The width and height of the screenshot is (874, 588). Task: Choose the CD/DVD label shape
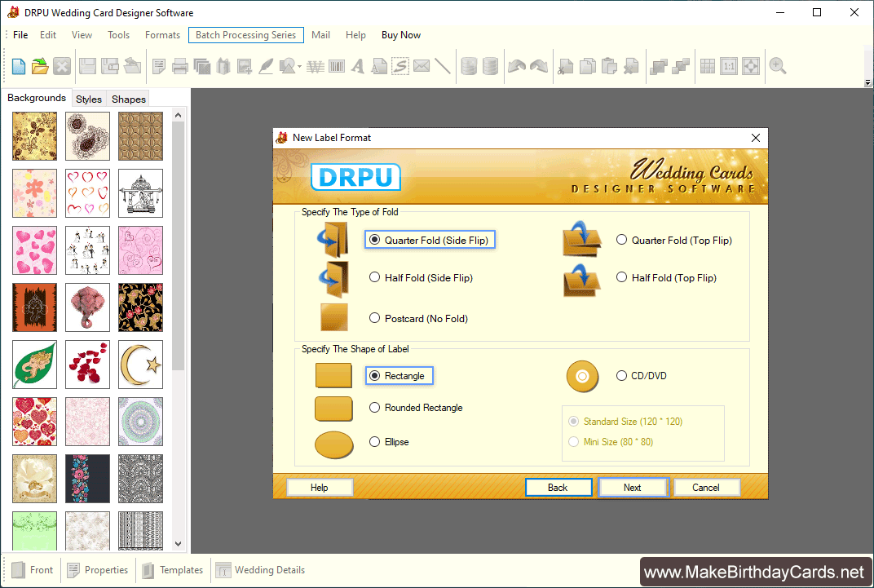point(641,376)
